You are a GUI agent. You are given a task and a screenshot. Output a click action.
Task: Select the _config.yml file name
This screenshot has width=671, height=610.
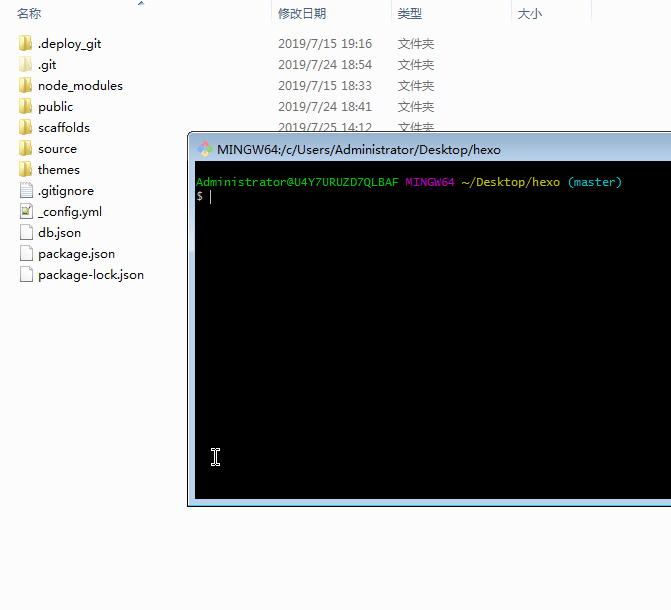point(70,211)
